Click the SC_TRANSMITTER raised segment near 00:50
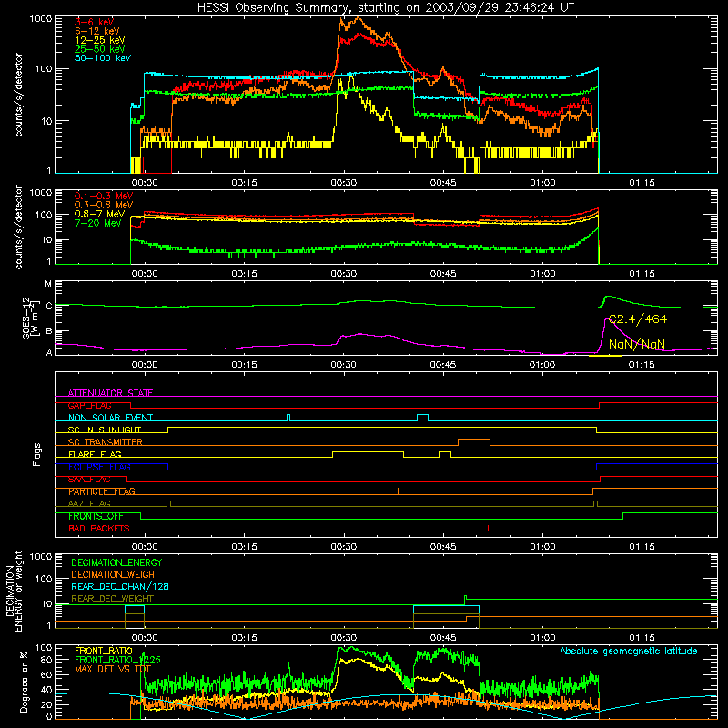728x728 pixels. point(474,440)
